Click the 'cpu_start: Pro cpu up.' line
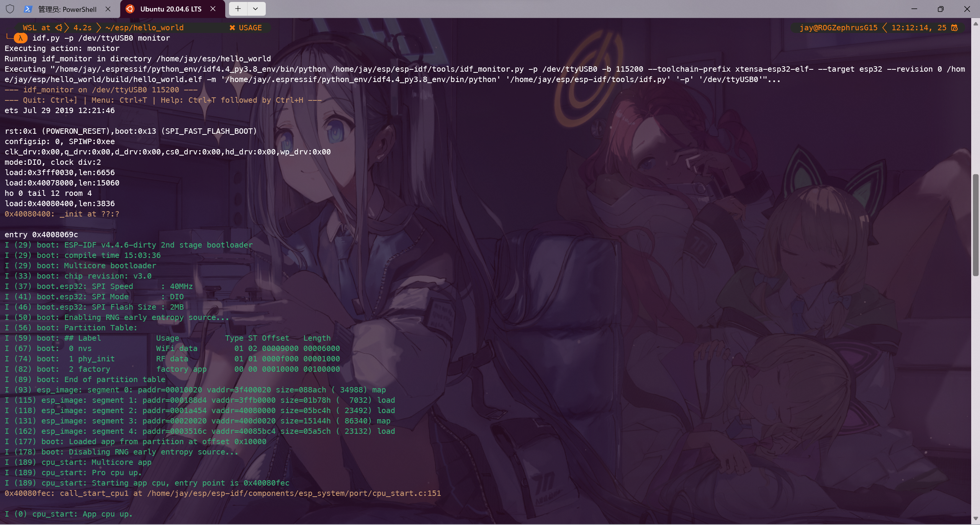This screenshot has height=525, width=980. pos(74,472)
